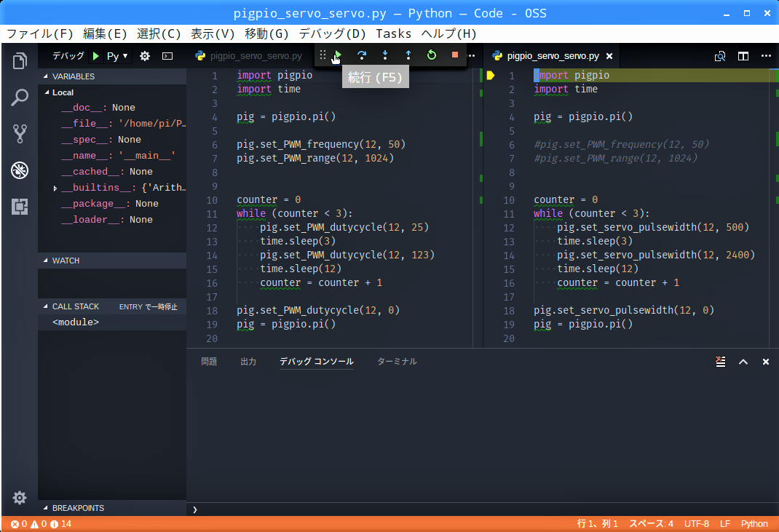Screen dimensions: 779x532
Task: Change LF line ending in status bar
Action: [x=725, y=524]
